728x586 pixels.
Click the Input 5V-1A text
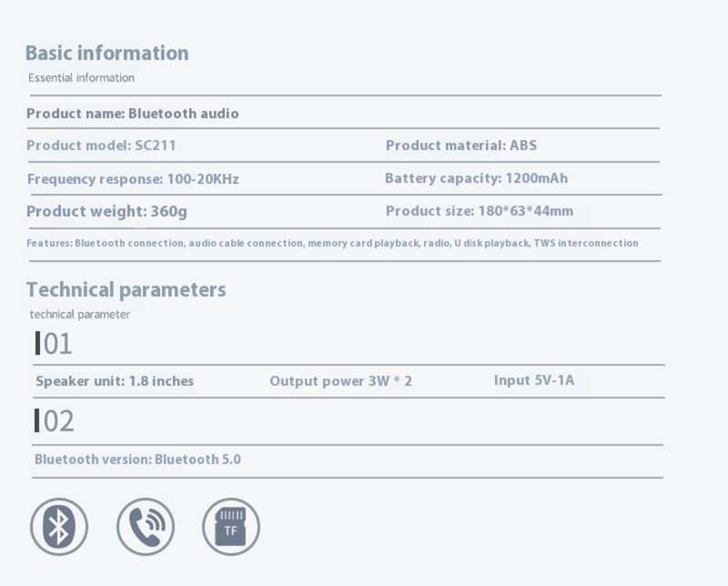click(534, 380)
